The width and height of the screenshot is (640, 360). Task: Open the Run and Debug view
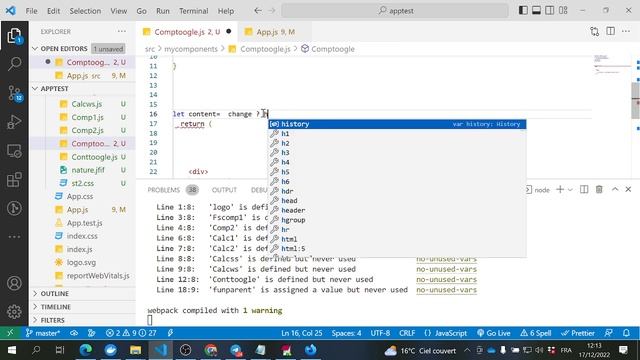[14, 122]
